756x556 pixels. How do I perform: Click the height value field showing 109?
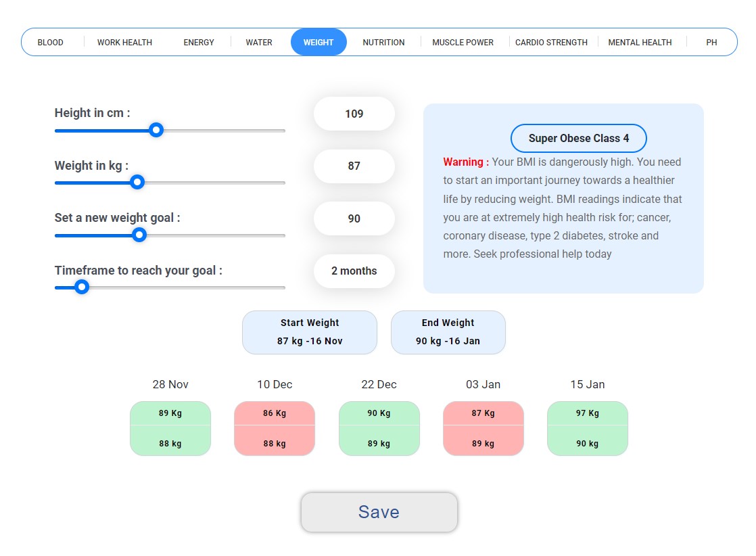pyautogui.click(x=354, y=114)
